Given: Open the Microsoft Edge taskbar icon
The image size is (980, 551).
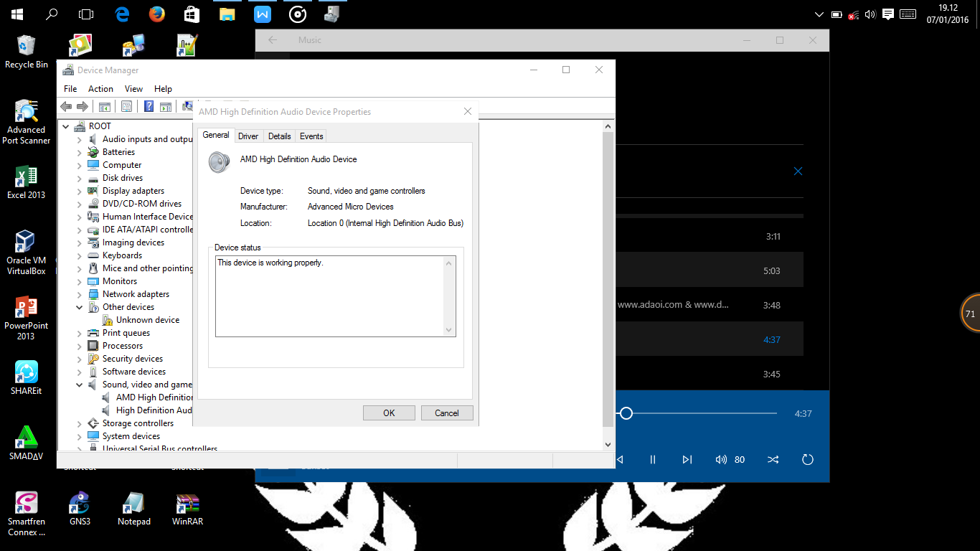Looking at the screenshot, I should [x=122, y=13].
